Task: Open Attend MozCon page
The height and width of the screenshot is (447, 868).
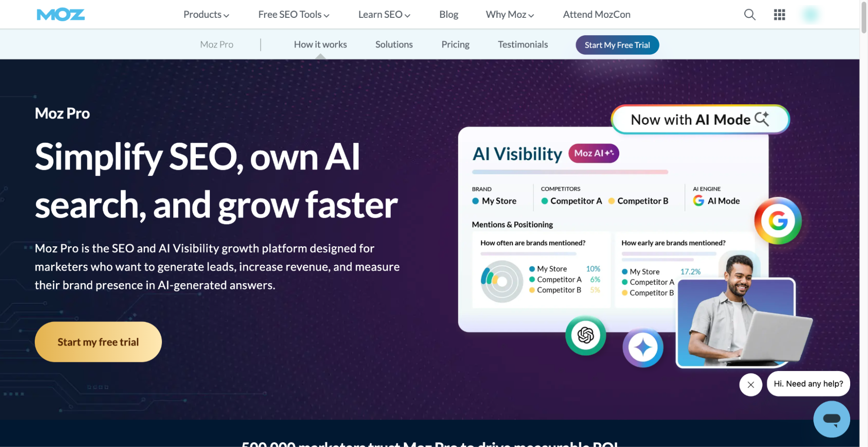Action: tap(597, 15)
